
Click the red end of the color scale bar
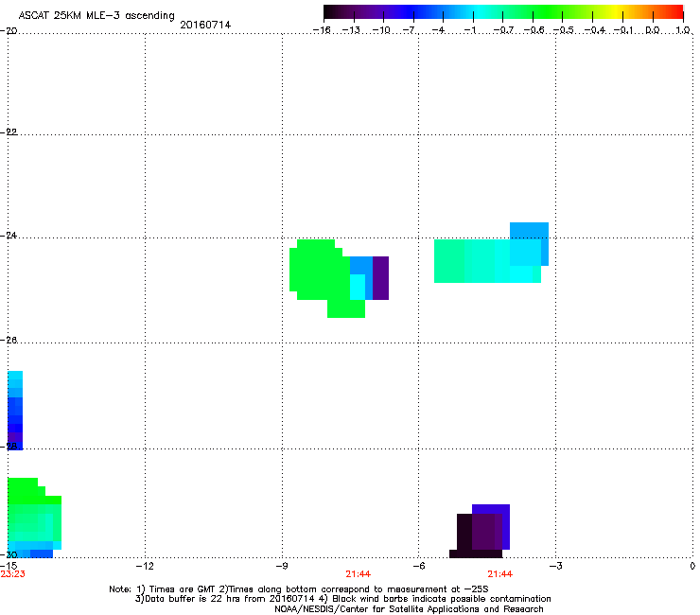click(x=676, y=12)
